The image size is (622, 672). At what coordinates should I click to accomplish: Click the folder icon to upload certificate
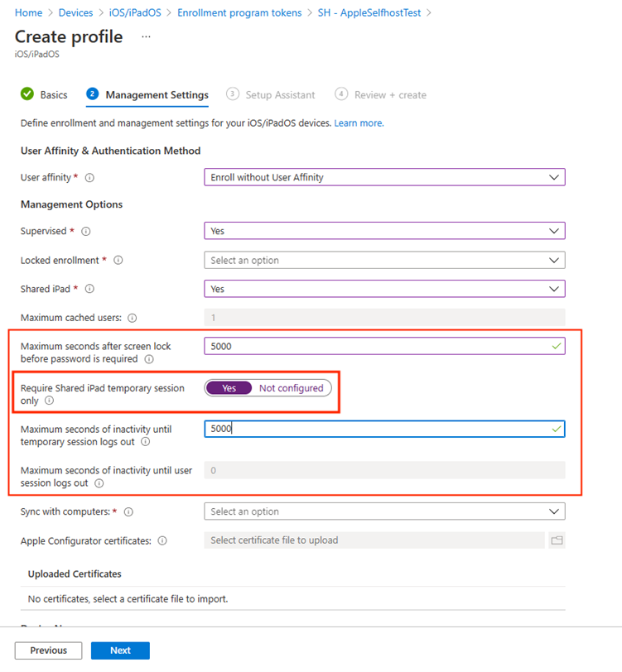pyautogui.click(x=557, y=540)
